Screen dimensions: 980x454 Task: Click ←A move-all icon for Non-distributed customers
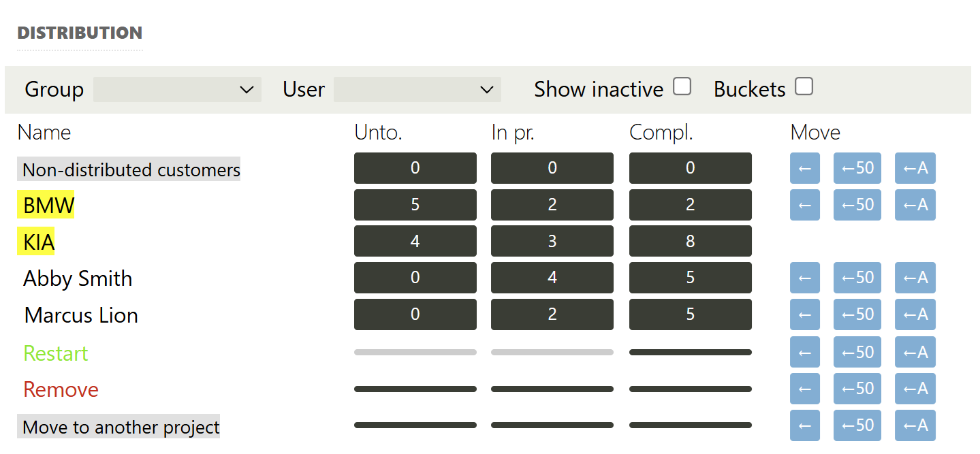[915, 168]
